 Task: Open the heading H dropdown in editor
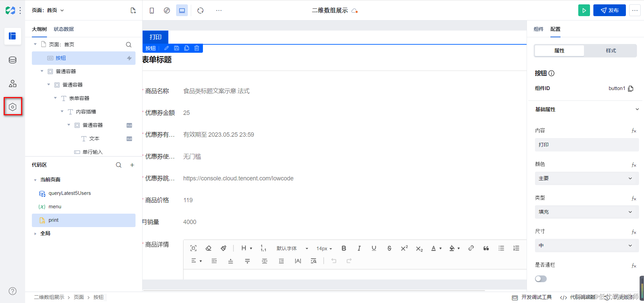point(247,248)
